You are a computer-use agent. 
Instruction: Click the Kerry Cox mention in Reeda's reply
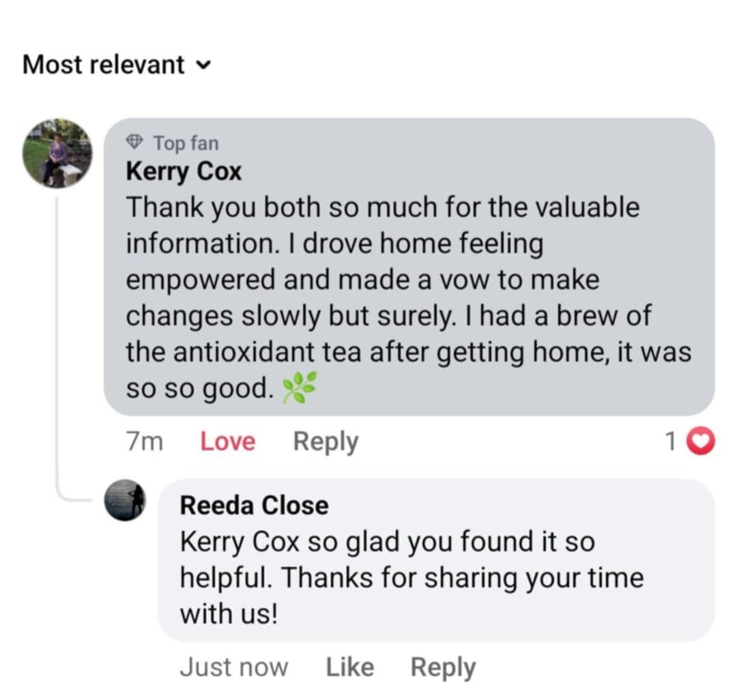240,542
